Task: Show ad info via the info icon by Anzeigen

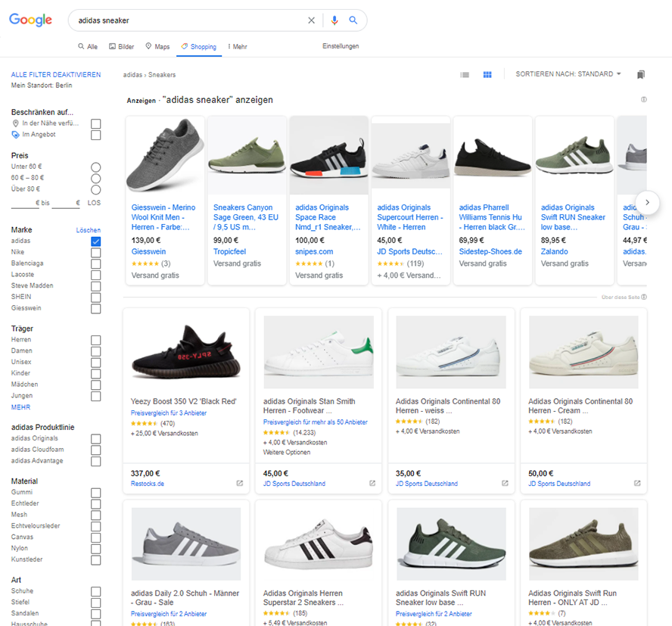Action: pos(644,99)
